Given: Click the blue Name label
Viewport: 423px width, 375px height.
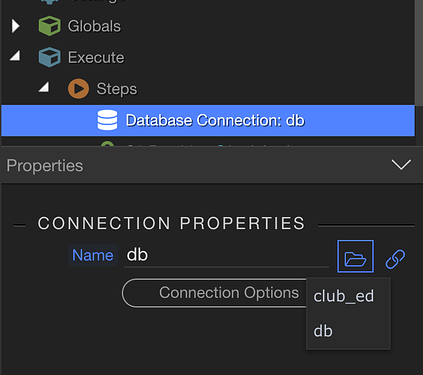Looking at the screenshot, I should pos(93,255).
